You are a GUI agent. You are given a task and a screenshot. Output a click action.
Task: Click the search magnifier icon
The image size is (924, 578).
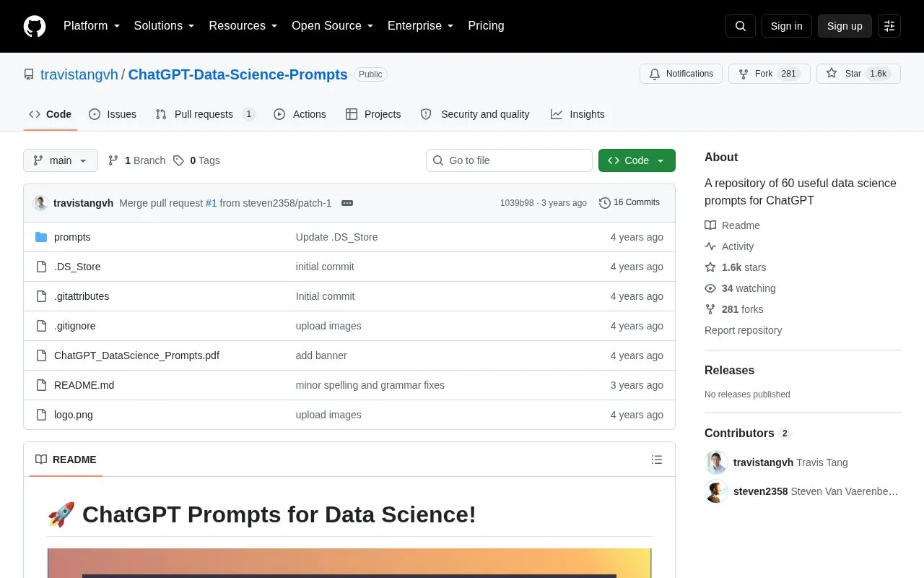[x=741, y=26]
